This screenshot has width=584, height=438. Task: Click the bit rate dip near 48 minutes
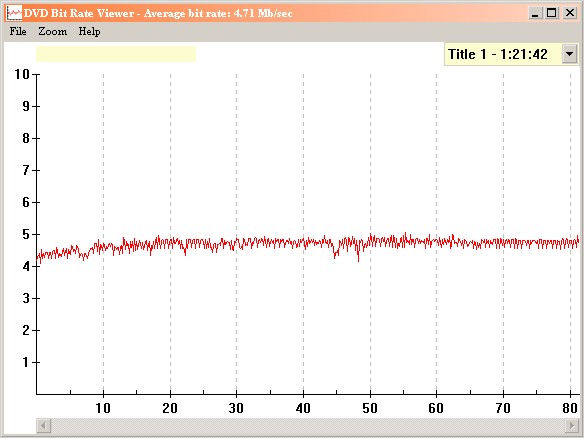click(x=358, y=257)
